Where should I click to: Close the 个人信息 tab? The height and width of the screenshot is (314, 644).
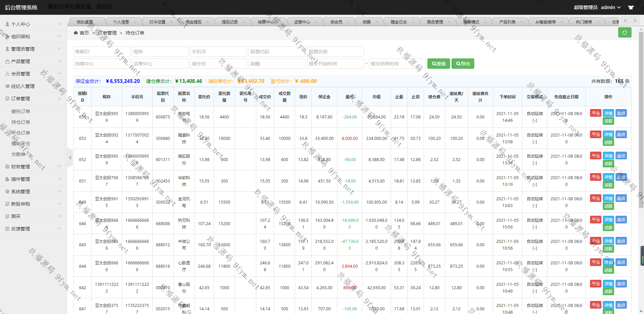click(135, 22)
